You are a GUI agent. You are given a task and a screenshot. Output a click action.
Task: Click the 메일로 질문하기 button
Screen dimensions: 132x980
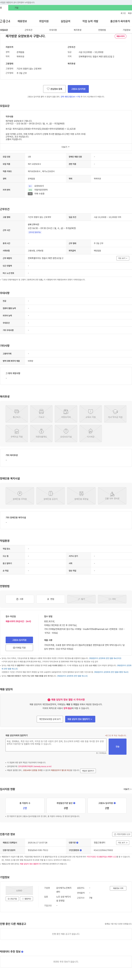(88, 771)
